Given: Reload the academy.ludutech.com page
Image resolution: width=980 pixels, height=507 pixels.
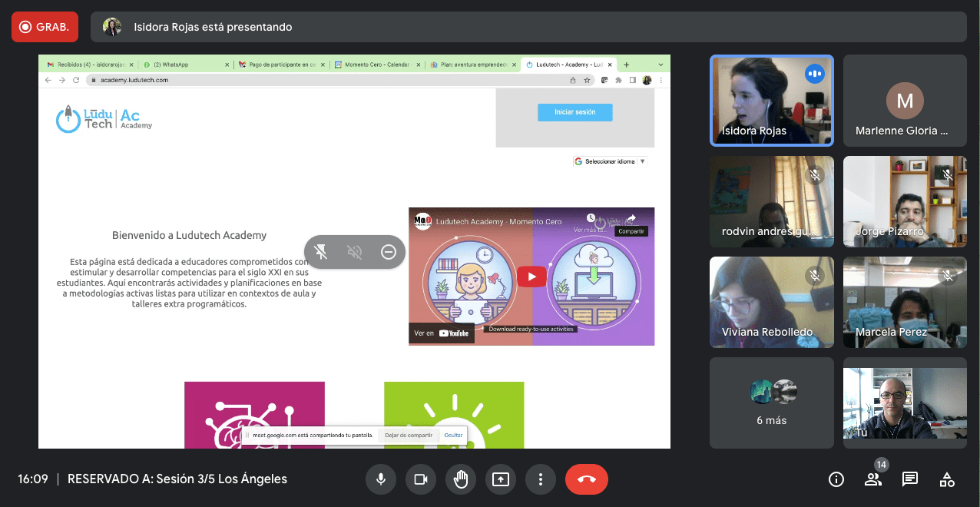Looking at the screenshot, I should [x=76, y=80].
